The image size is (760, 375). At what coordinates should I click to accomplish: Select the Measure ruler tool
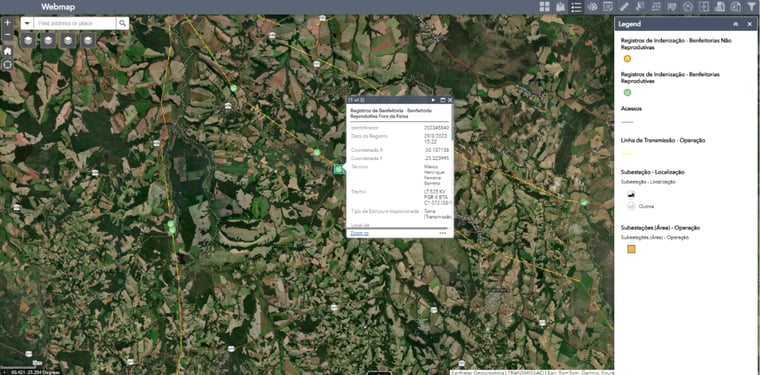(624, 7)
